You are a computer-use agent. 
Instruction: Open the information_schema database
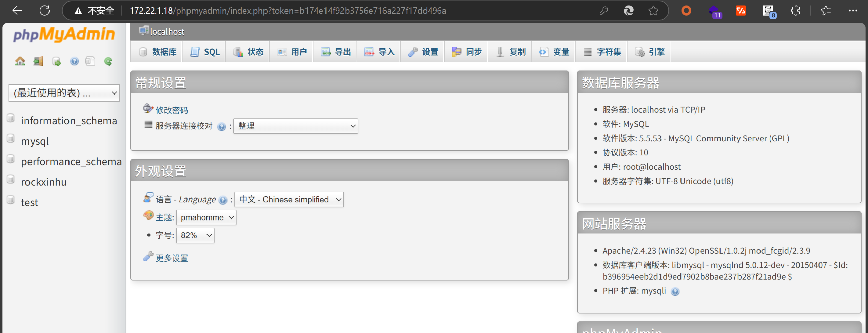69,121
